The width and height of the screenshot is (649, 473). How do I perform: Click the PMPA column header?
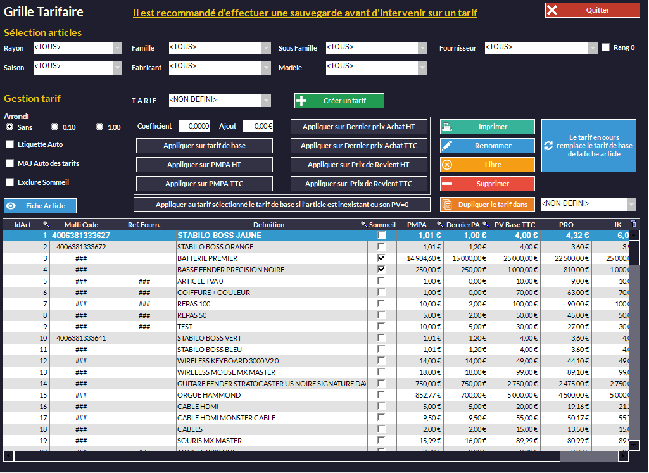[x=417, y=224]
